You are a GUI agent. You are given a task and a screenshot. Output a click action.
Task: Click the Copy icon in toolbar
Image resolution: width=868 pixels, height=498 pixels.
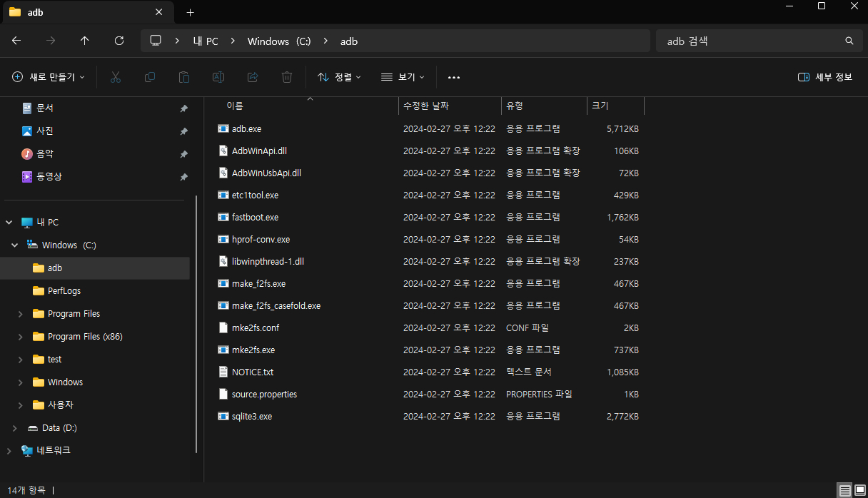[x=150, y=77]
